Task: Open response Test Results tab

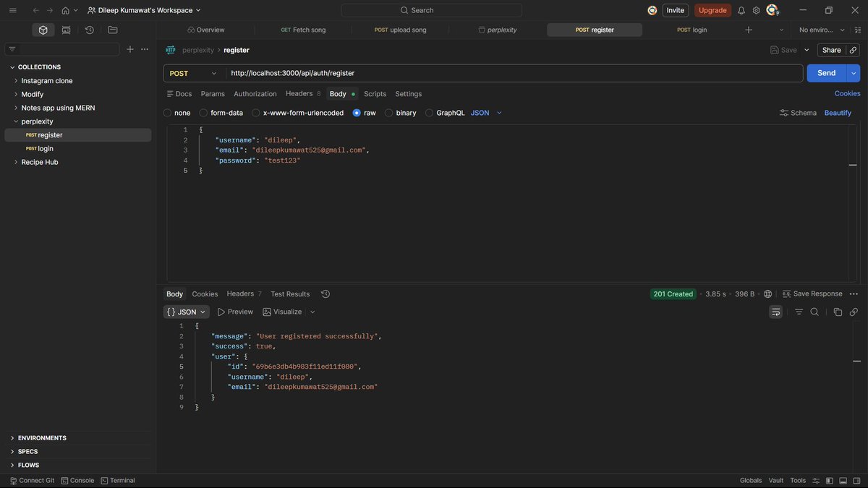Action: click(290, 294)
